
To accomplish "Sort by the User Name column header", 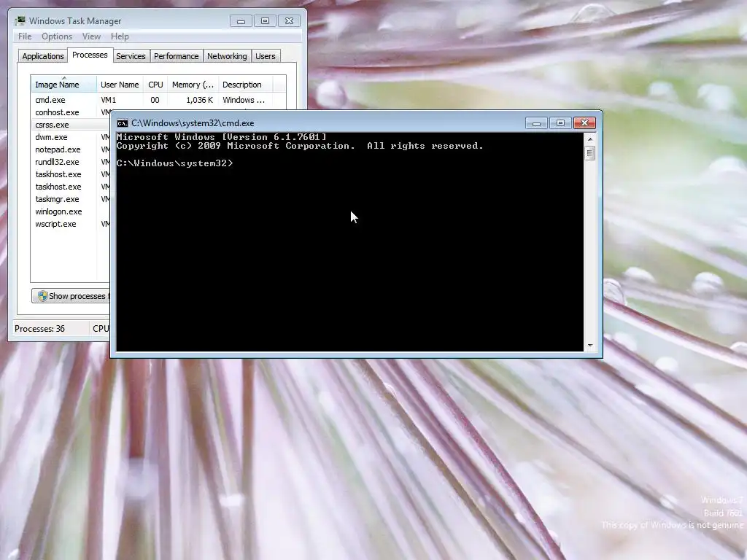I will (120, 85).
